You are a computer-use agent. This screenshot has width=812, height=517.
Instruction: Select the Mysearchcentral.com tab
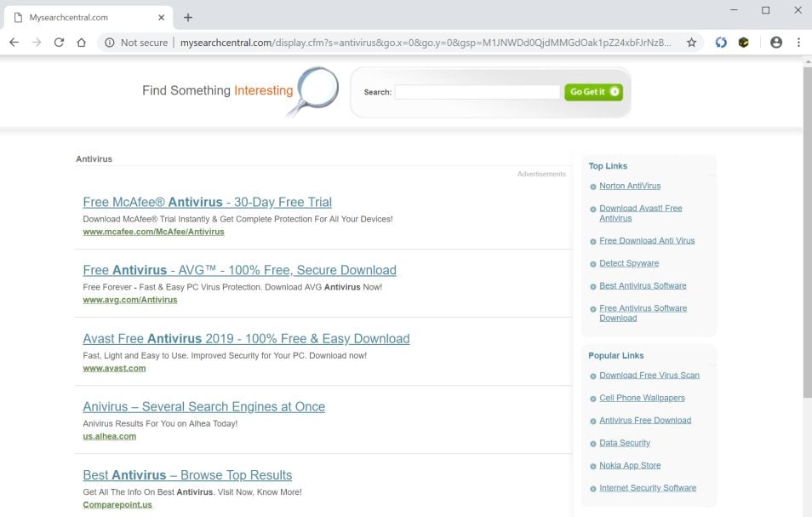(x=88, y=18)
